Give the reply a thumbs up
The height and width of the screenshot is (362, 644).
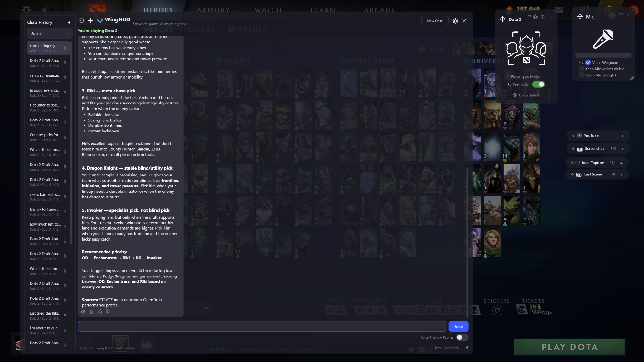click(100, 312)
